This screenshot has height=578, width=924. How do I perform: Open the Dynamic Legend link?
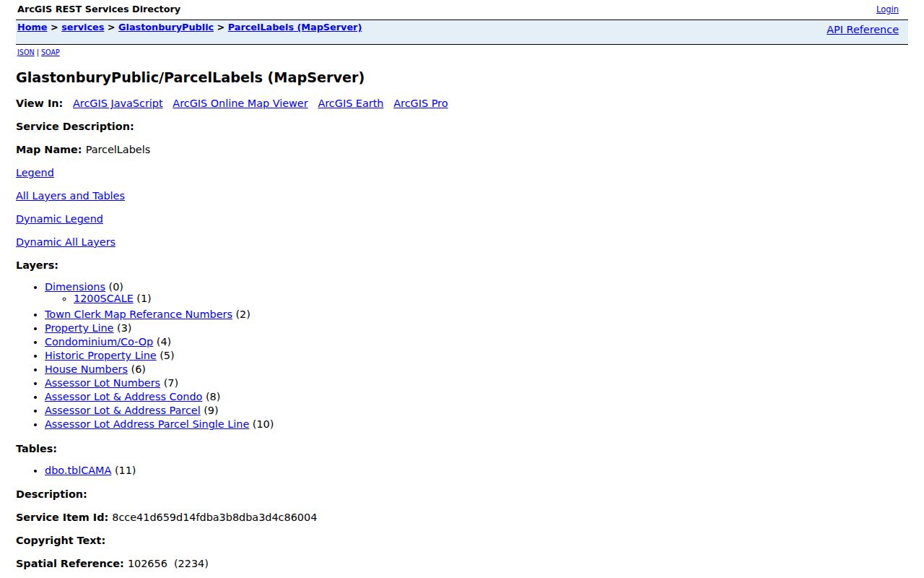point(59,219)
